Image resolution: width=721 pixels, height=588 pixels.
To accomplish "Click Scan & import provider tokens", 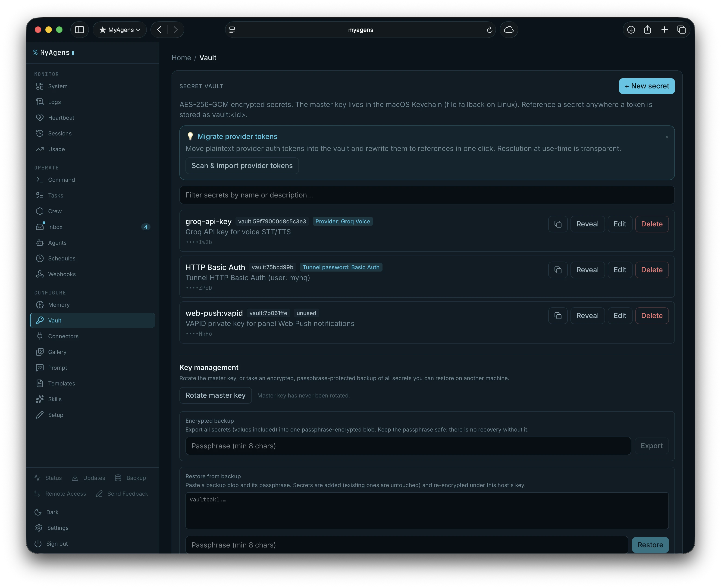I will pyautogui.click(x=242, y=166).
